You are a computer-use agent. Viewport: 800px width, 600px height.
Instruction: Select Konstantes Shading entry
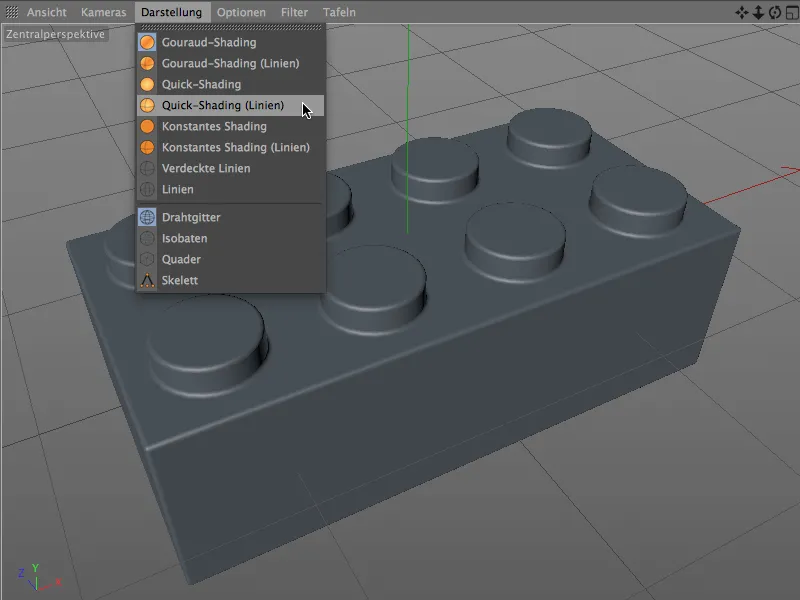point(231,126)
